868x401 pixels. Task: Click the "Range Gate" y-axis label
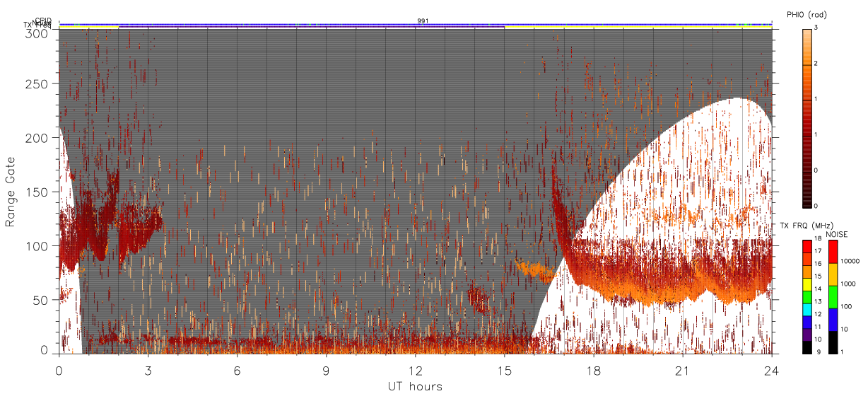pyautogui.click(x=11, y=192)
